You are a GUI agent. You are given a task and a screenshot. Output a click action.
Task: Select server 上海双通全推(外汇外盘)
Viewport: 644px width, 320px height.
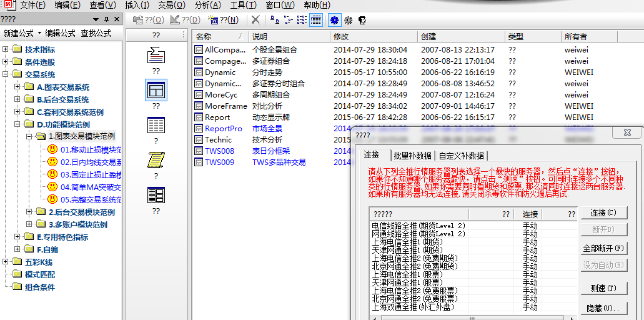413,307
